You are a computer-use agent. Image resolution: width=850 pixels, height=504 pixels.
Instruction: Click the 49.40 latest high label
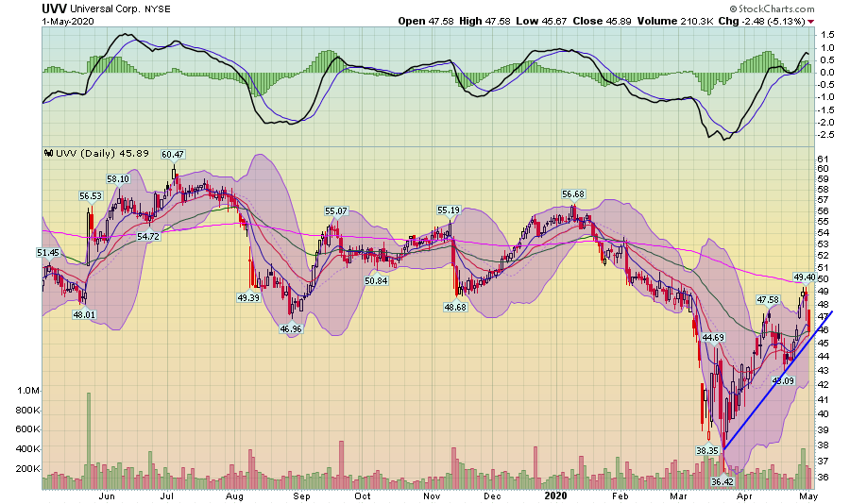pyautogui.click(x=805, y=277)
